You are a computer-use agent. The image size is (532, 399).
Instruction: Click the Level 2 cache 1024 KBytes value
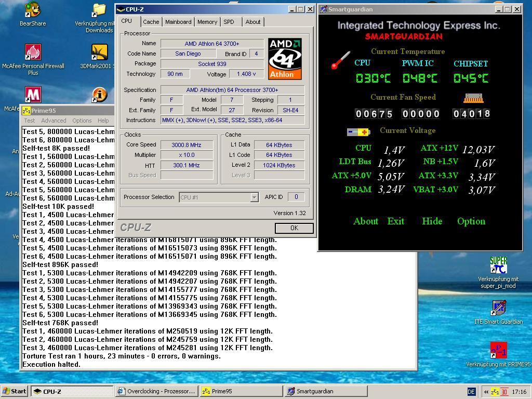[x=279, y=165]
